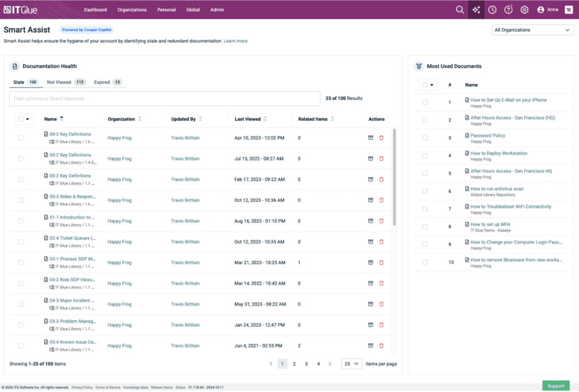Click the Kaseya K icon at top right
The width and height of the screenshot is (579, 392).
(568, 10)
